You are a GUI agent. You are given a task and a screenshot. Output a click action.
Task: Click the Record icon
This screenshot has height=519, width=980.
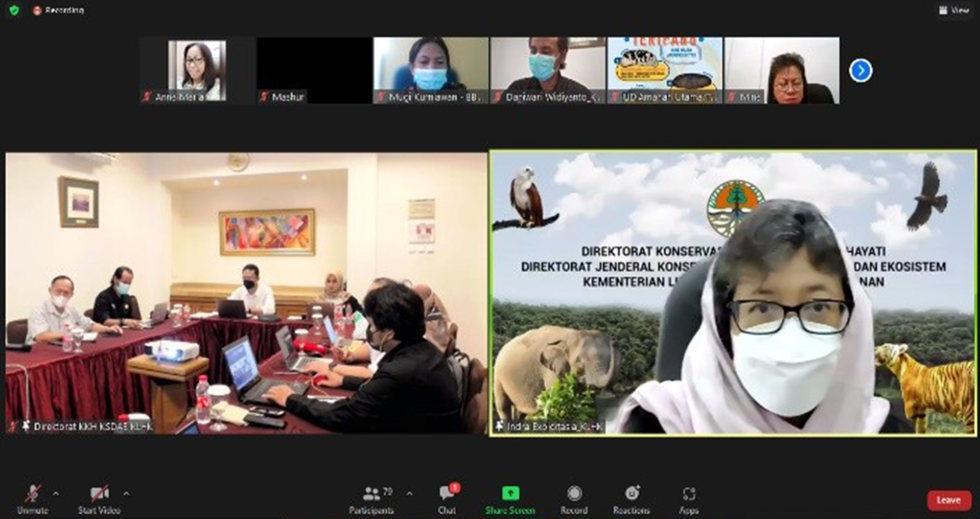point(574,494)
